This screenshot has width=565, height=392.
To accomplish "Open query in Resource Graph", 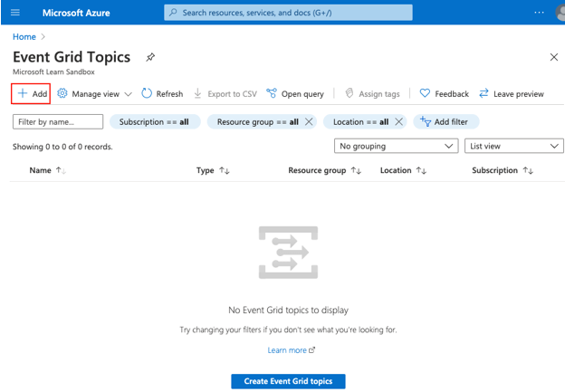I will tap(295, 94).
